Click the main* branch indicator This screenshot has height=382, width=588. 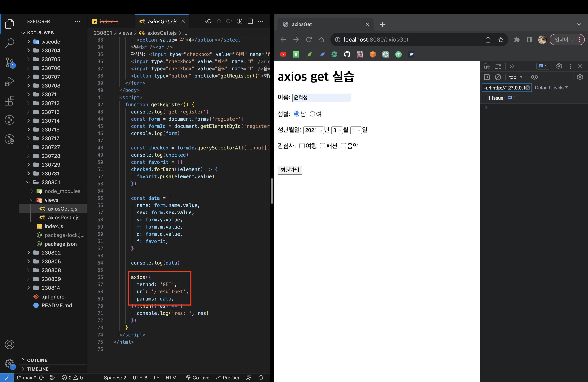(x=26, y=378)
